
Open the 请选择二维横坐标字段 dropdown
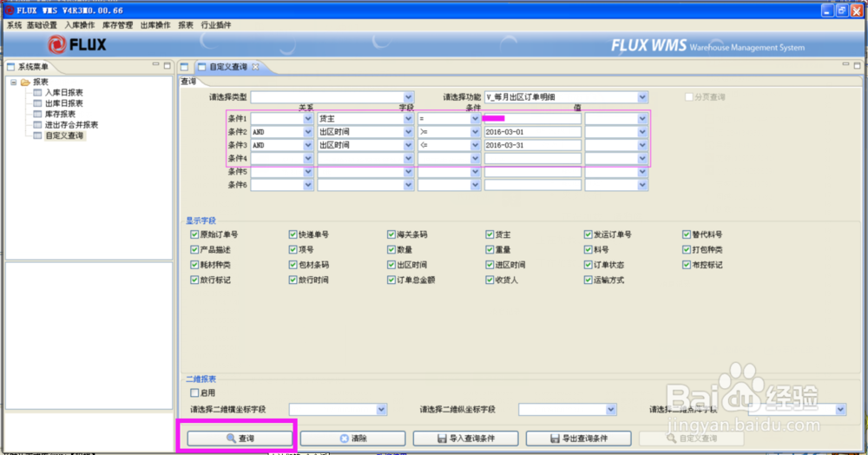pos(381,410)
